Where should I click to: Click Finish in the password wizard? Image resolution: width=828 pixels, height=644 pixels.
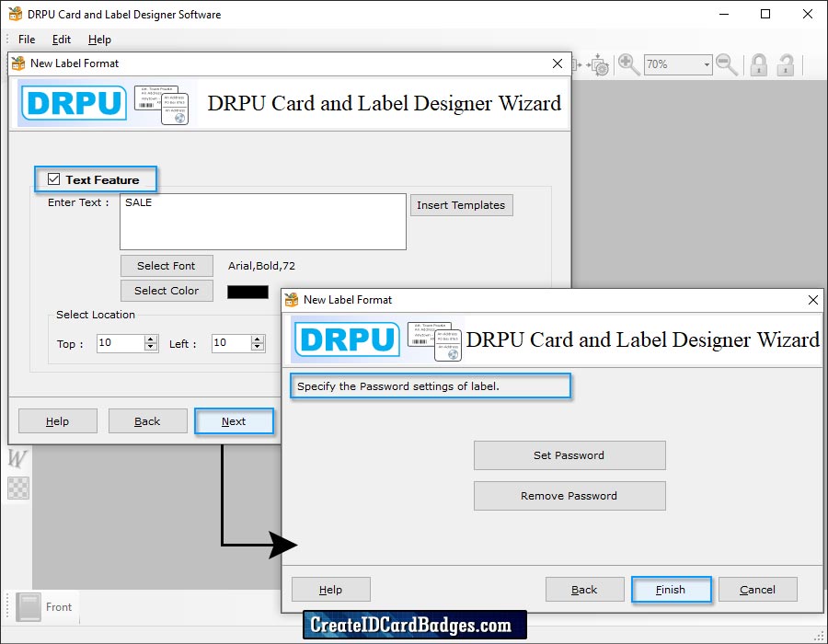(672, 589)
